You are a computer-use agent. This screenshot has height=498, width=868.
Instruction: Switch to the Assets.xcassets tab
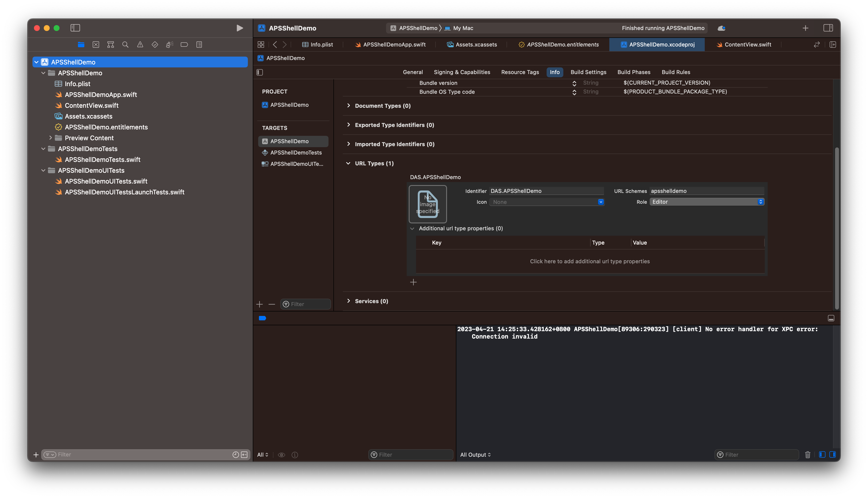472,45
